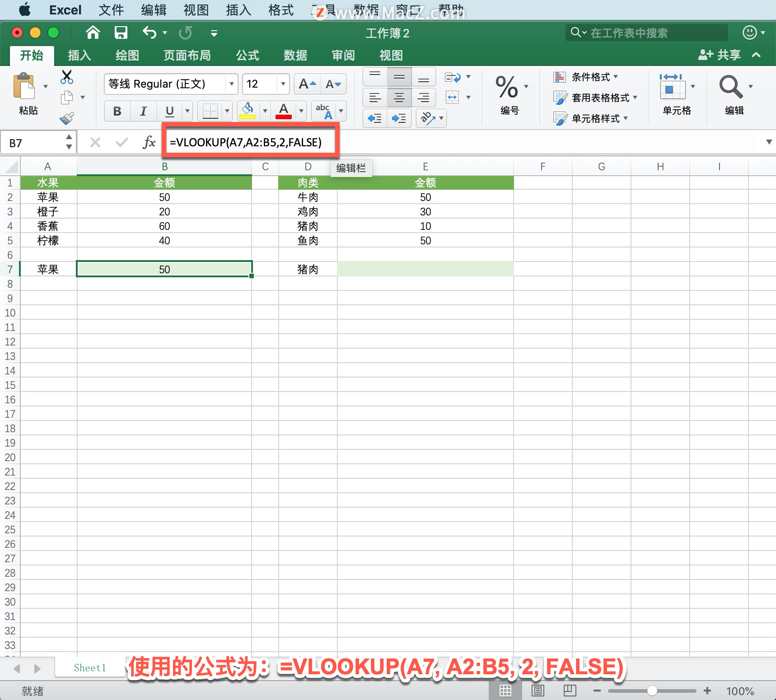Click the Paste clipboard icon
The width and height of the screenshot is (776, 700).
pos(24,86)
